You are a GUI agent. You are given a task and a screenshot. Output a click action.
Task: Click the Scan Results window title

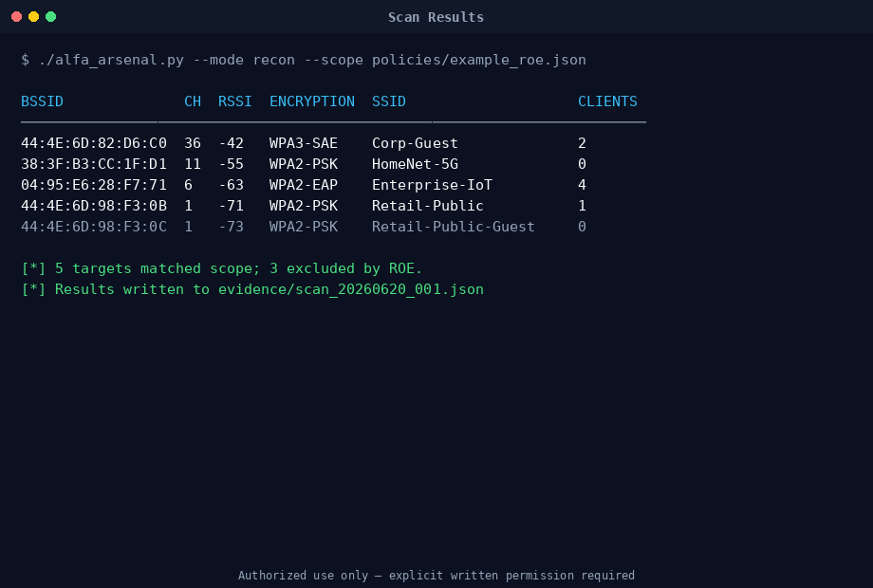[x=436, y=17]
